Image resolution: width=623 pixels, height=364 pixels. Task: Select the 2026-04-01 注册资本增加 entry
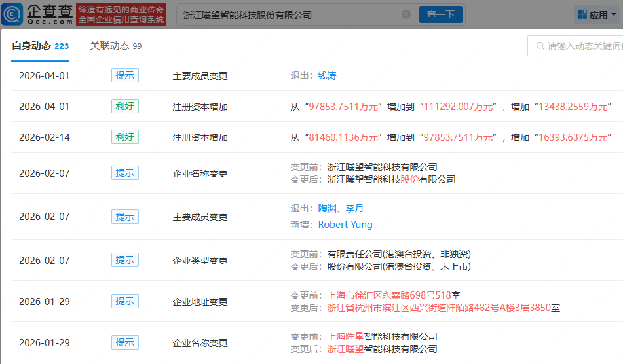200,107
